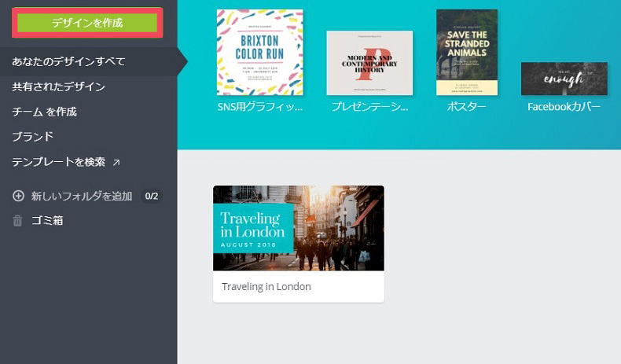The height and width of the screenshot is (364, 621).
Task: Click the Traveling in London title text
Action: point(266,287)
